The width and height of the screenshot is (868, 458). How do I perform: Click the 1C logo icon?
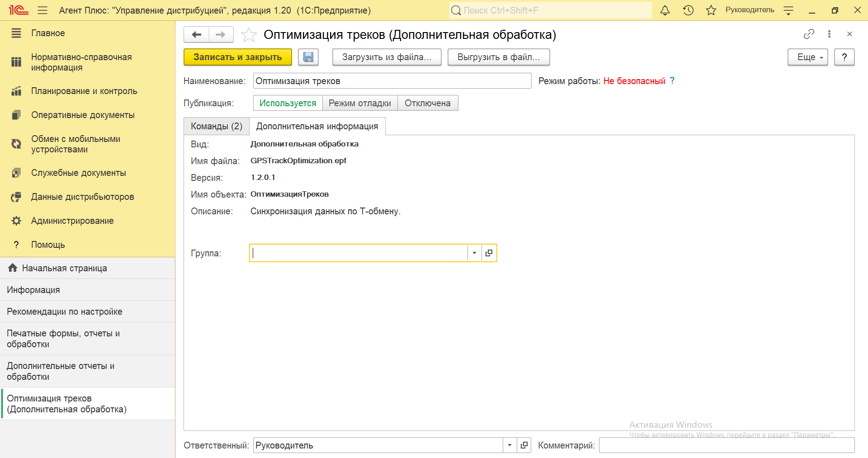[x=18, y=10]
